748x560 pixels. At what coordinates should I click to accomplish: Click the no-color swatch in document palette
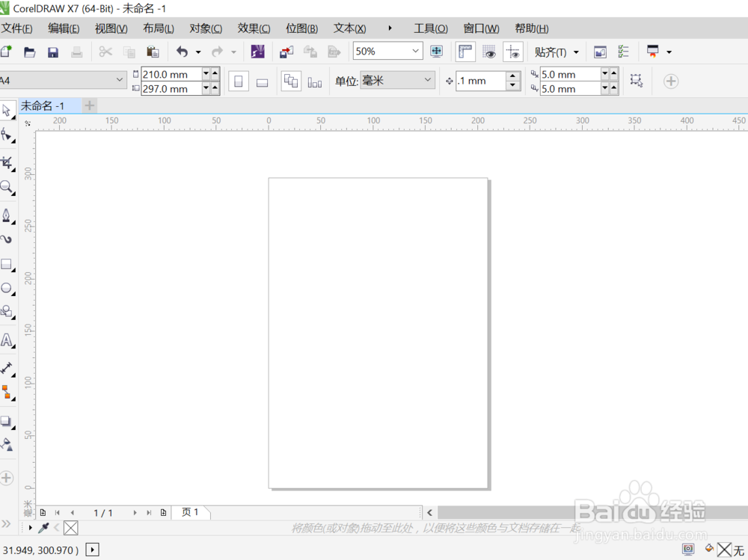coord(70,528)
